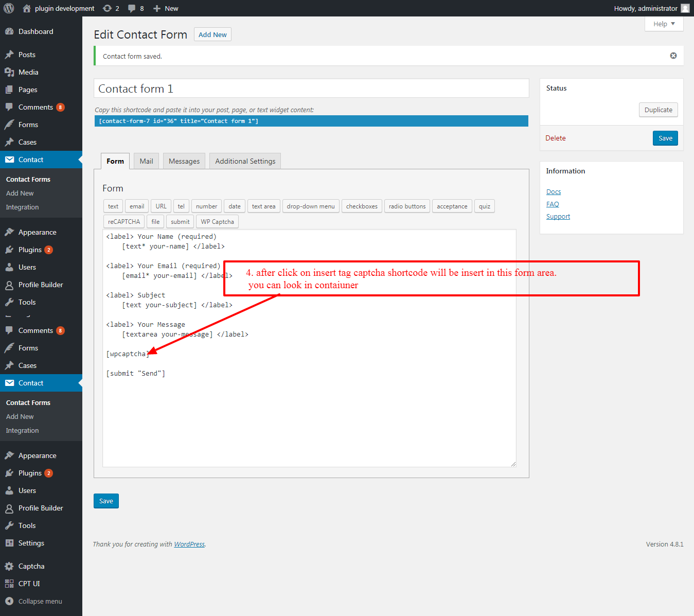694x616 pixels.
Task: Switch to the Mail tab
Action: [146, 161]
